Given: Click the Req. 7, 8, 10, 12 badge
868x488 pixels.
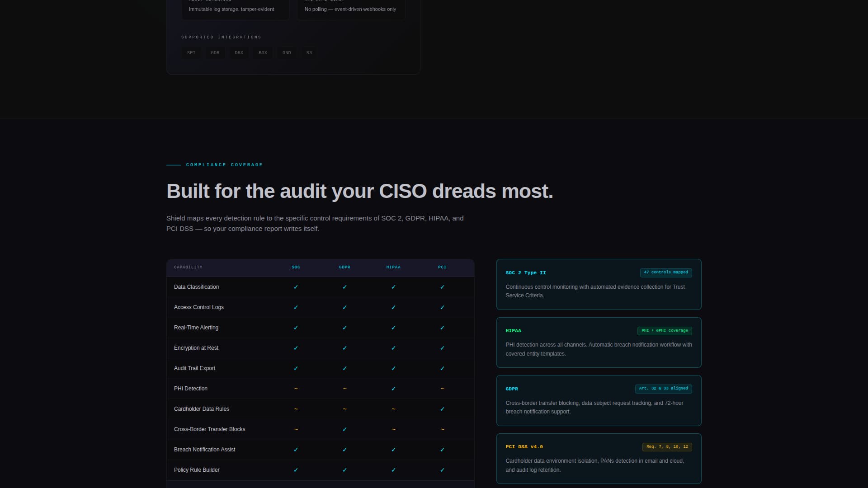Looking at the screenshot, I should click(667, 447).
